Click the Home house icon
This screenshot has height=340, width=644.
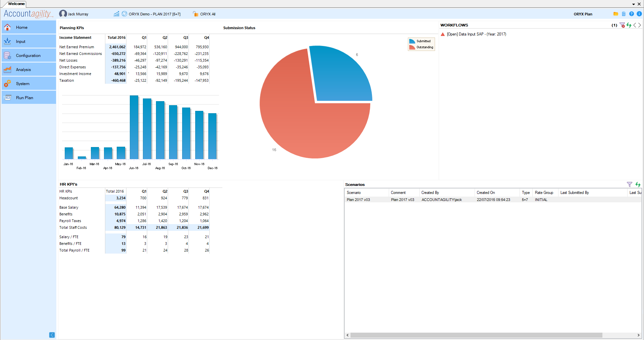[x=7, y=27]
